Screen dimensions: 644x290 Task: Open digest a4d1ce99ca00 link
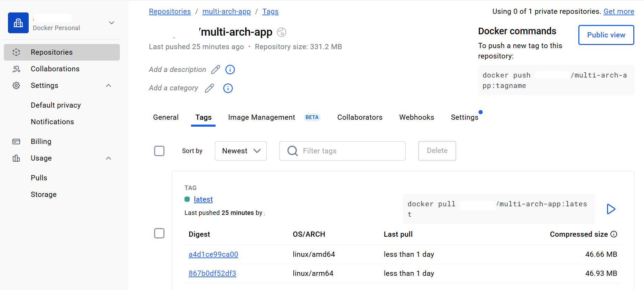214,254
